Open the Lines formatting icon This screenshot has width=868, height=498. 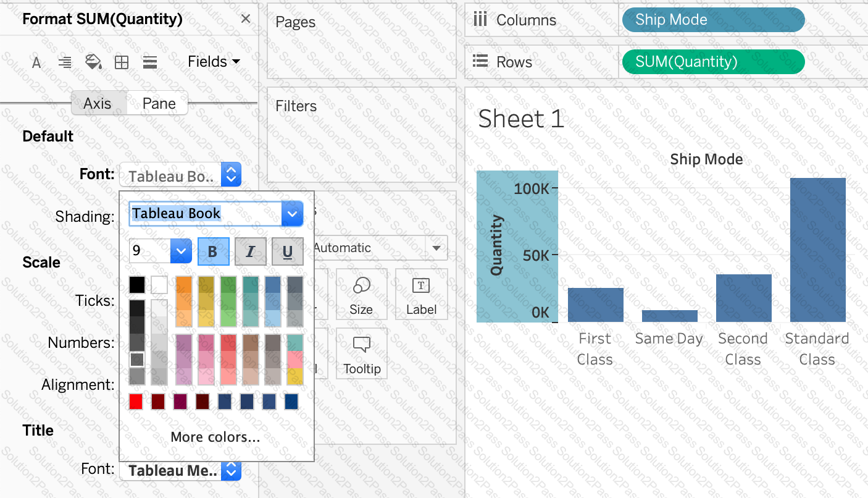(x=149, y=62)
